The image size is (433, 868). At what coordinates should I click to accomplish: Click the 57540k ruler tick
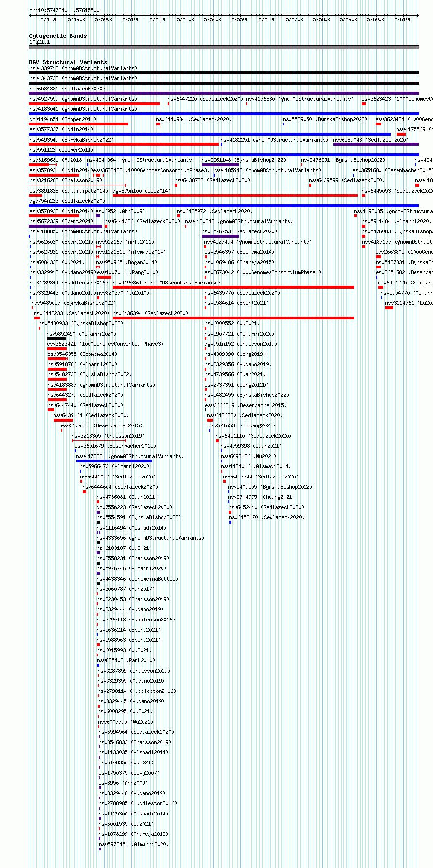point(213,19)
